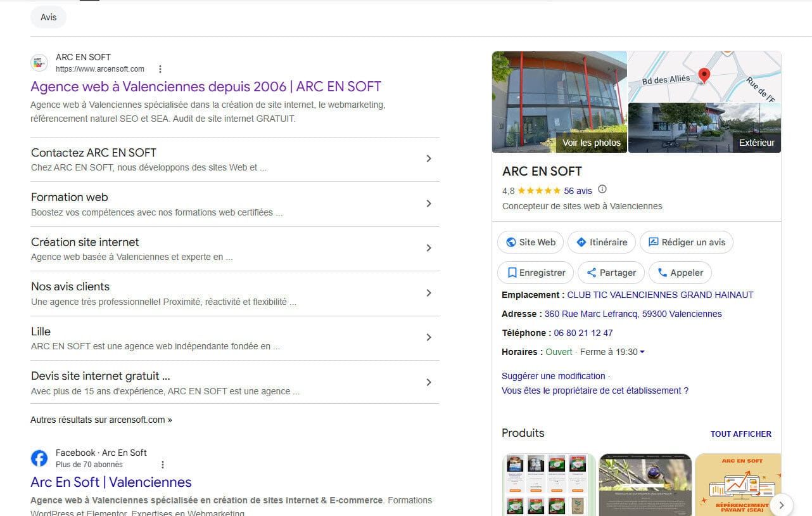812x516 pixels.
Task: Call the business with Appeler
Action: (x=680, y=273)
